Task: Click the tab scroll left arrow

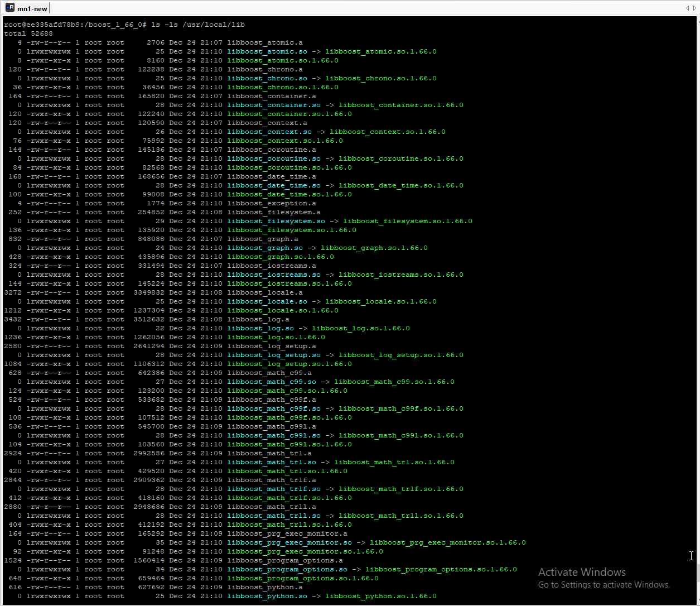Action: [x=687, y=8]
